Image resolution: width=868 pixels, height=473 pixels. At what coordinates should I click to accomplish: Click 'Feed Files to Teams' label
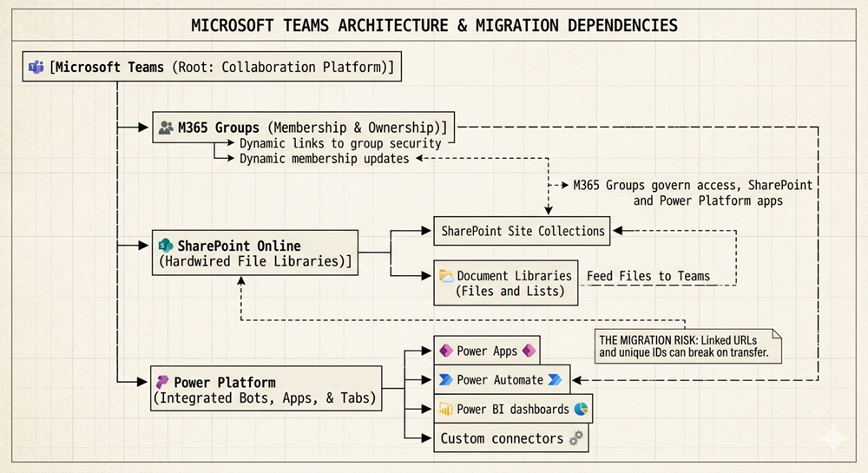(x=648, y=276)
